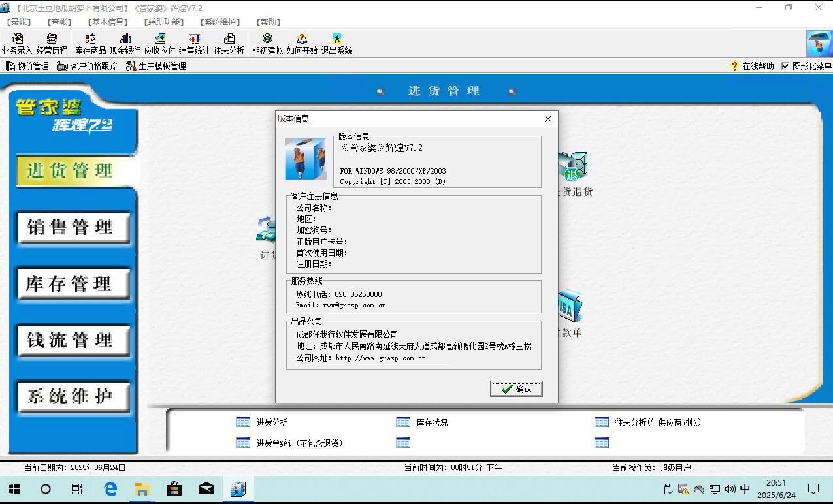Open File Explorer from the taskbar
The image size is (833, 504).
(142, 489)
